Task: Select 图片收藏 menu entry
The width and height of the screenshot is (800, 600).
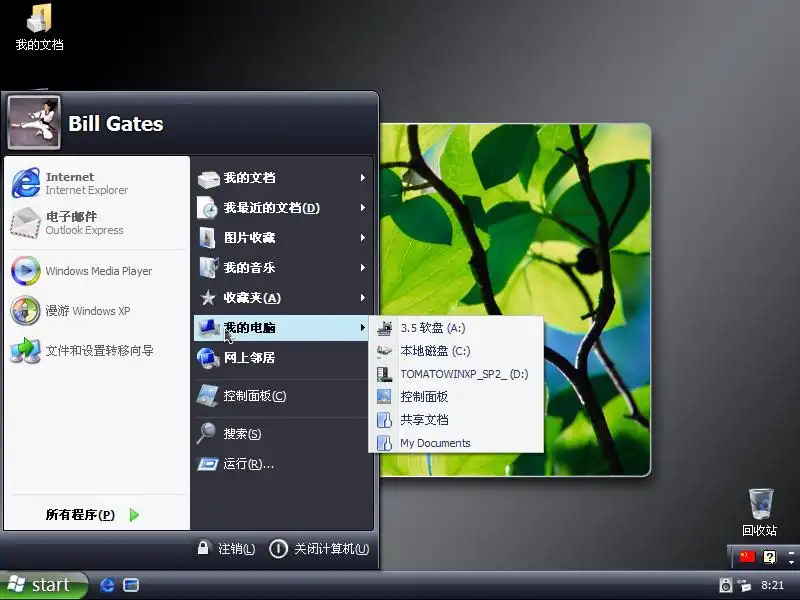Action: [283, 238]
